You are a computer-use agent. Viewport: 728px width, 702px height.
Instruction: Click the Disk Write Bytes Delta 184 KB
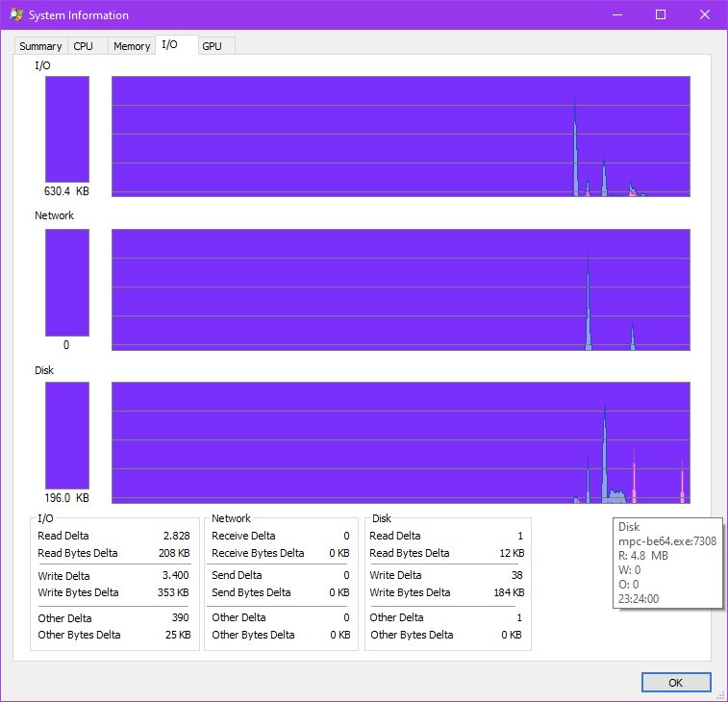tap(509, 592)
